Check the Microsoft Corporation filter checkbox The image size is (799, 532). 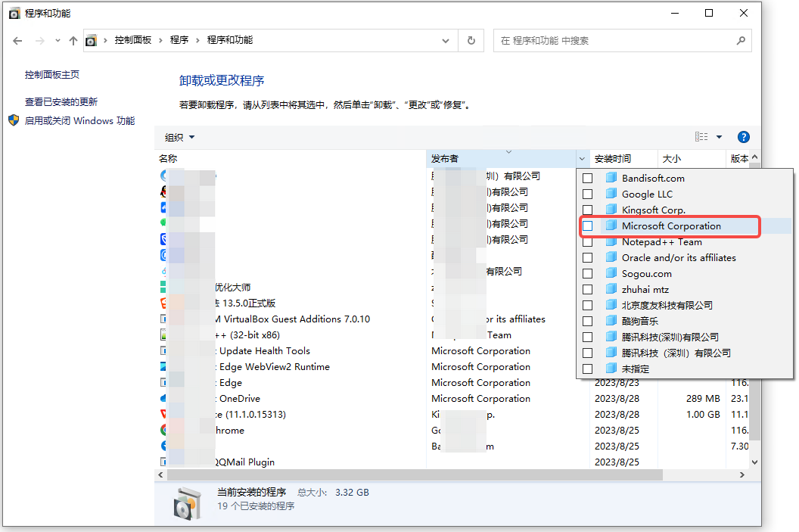pyautogui.click(x=588, y=226)
